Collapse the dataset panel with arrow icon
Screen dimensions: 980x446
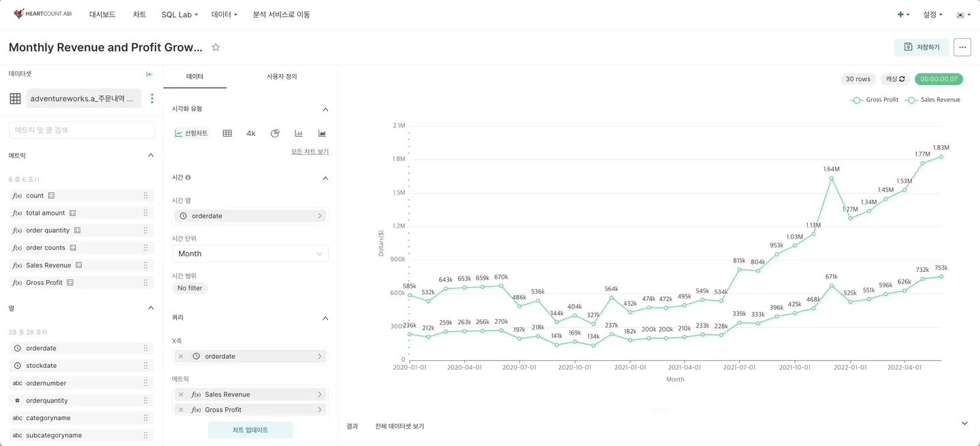(150, 74)
